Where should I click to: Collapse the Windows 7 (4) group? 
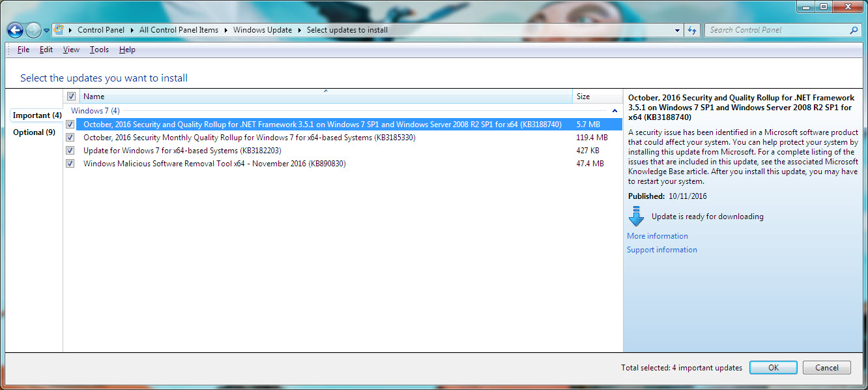point(615,111)
